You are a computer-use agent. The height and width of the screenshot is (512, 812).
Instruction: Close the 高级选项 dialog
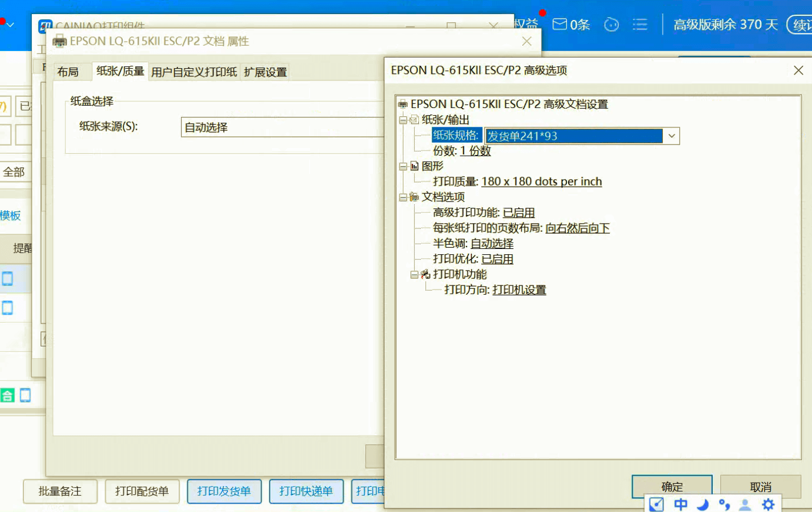point(798,70)
